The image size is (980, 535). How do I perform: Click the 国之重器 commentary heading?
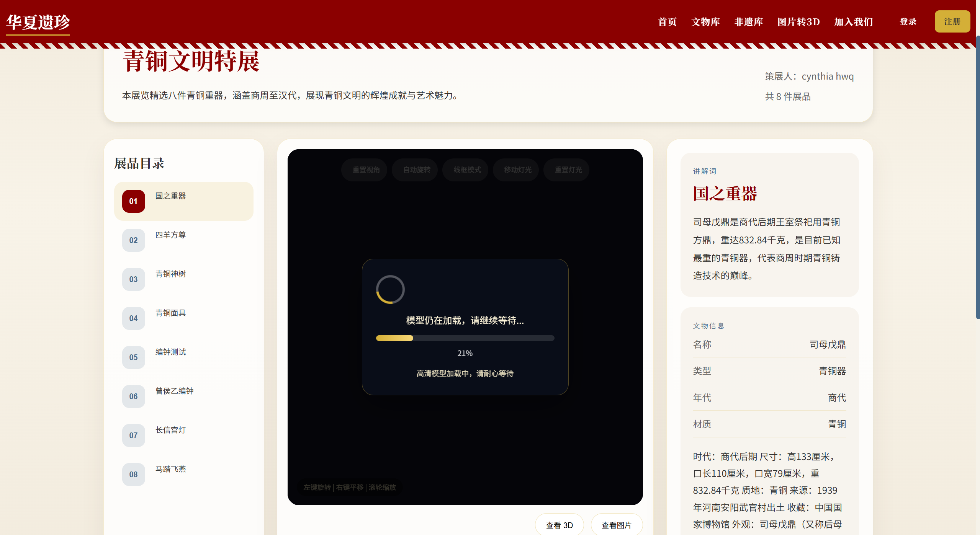coord(725,194)
